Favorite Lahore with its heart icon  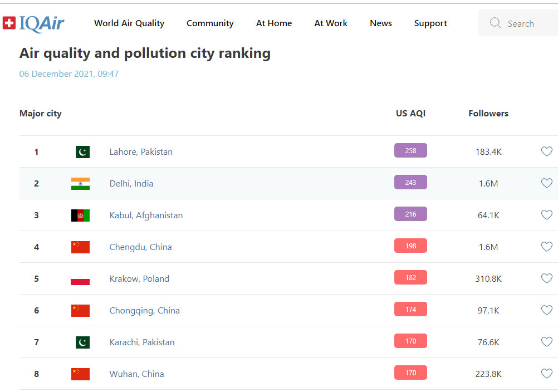547,151
